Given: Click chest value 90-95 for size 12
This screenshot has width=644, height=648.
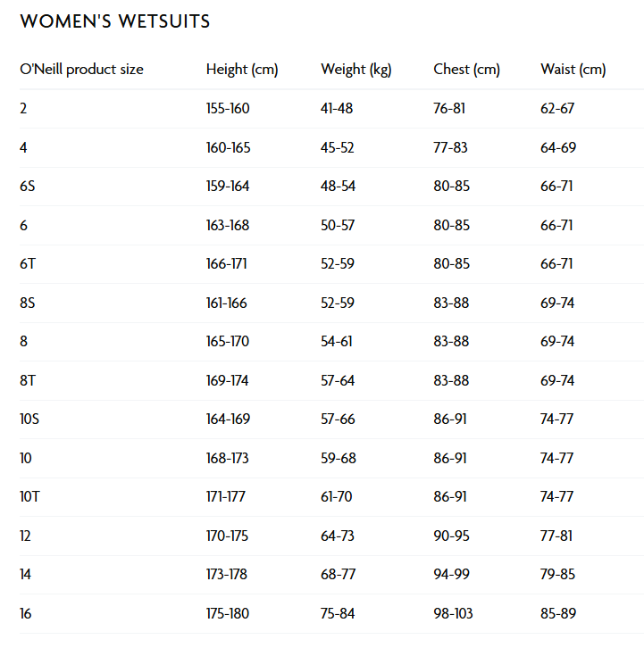Looking at the screenshot, I should click(451, 536).
